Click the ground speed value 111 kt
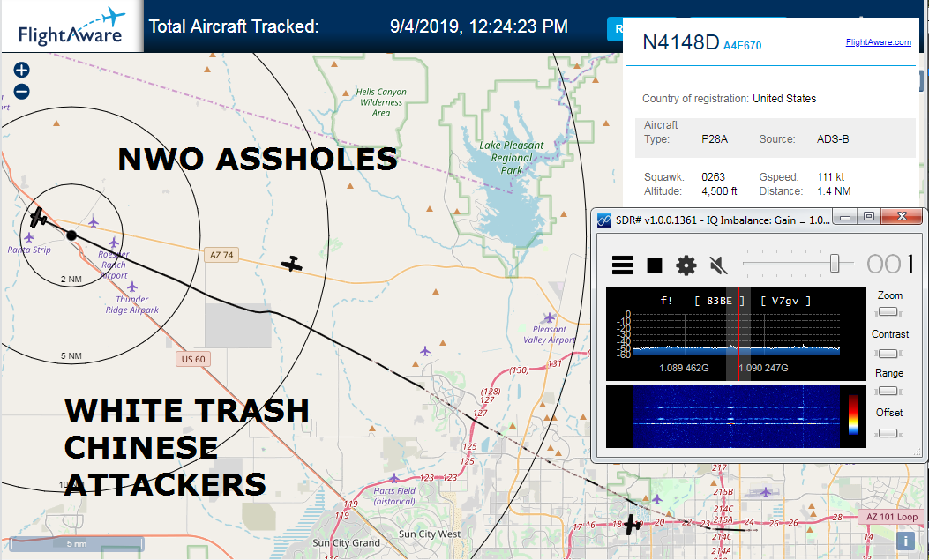929x560 pixels. 831,177
